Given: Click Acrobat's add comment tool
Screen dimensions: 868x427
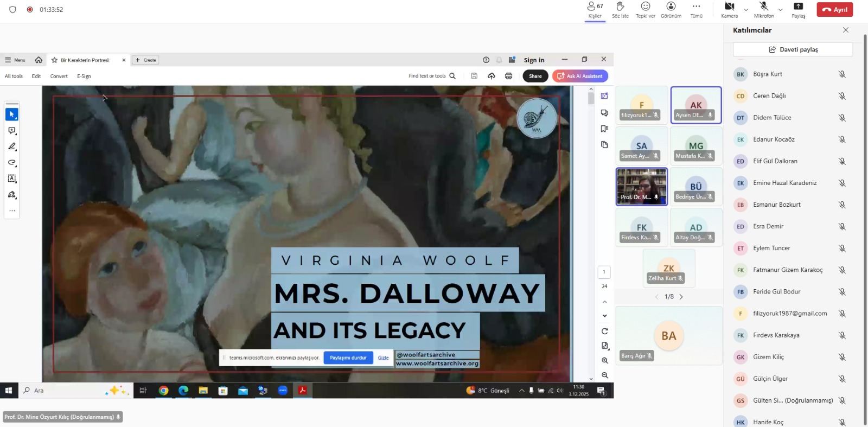Looking at the screenshot, I should click(x=12, y=131).
